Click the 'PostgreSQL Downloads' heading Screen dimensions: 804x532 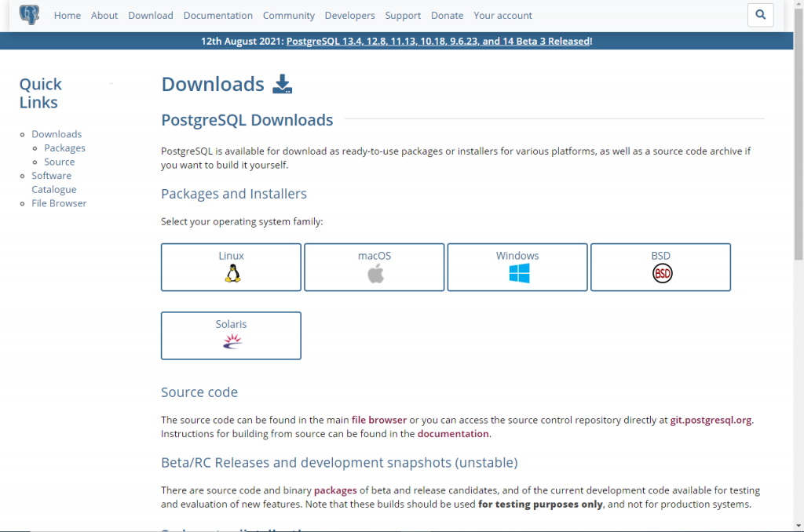pyautogui.click(x=247, y=119)
